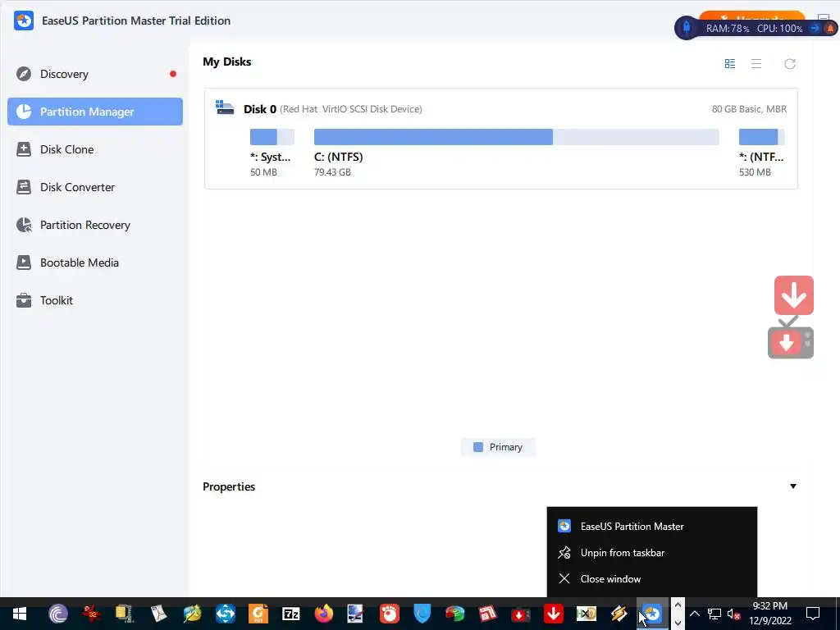Viewport: 840px width, 630px height.
Task: Open the Discovery section
Action: click(95, 74)
